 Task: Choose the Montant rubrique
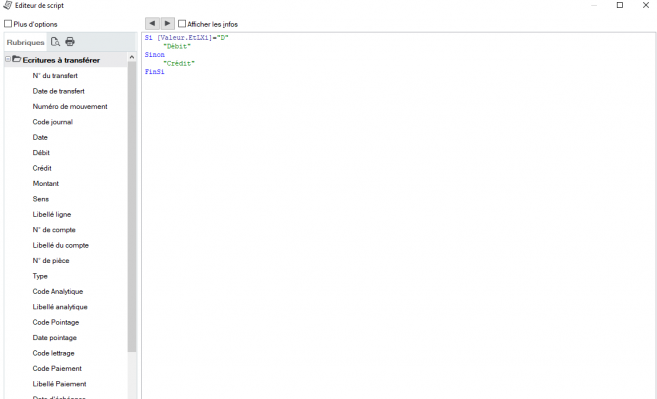(x=46, y=184)
